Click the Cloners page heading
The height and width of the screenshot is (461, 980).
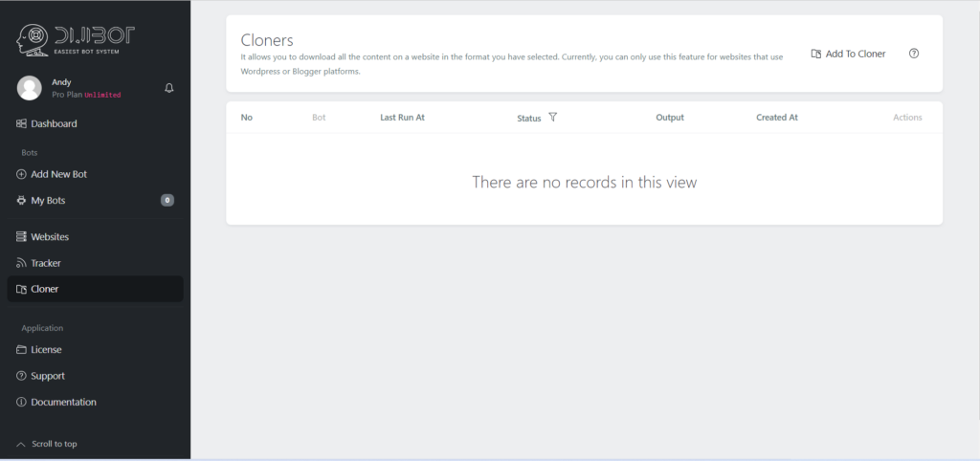click(x=267, y=40)
